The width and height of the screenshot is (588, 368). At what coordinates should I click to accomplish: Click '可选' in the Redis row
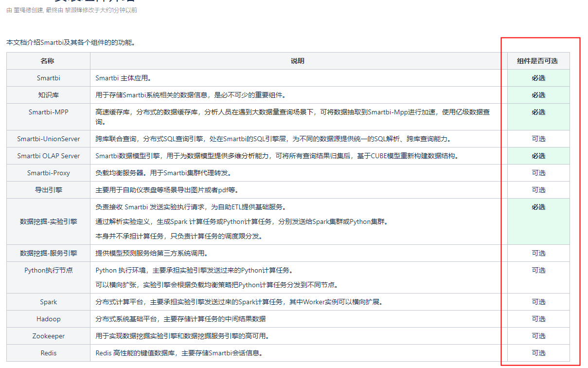pyautogui.click(x=538, y=353)
